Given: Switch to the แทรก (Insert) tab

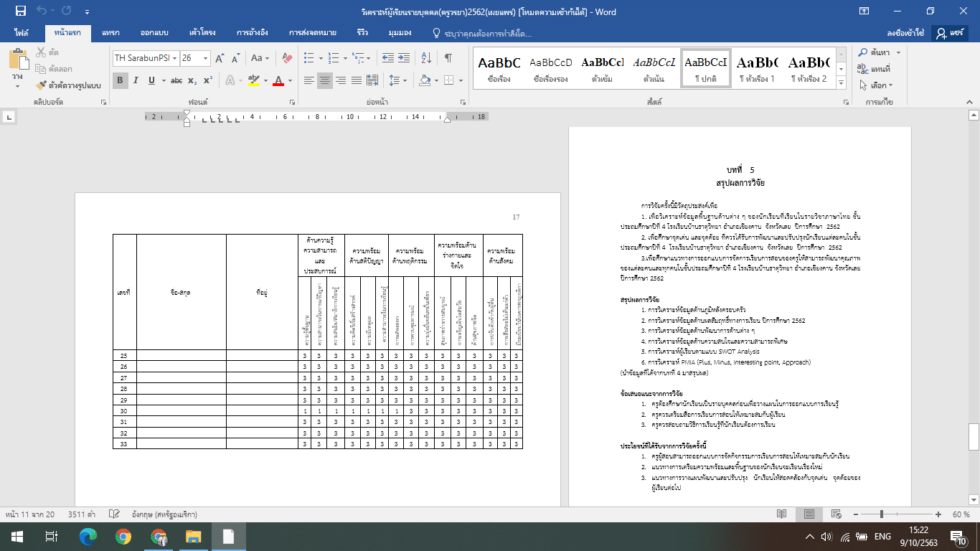Looking at the screenshot, I should 110,33.
